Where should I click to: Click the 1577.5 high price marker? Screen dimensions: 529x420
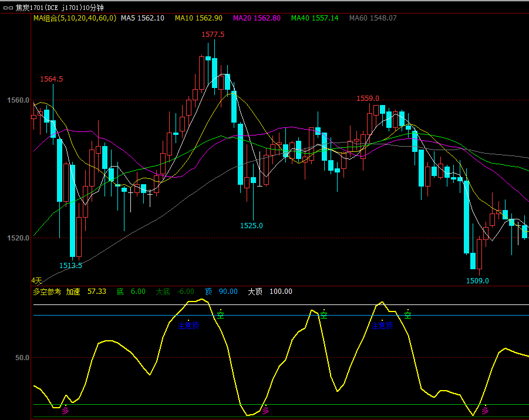click(213, 35)
